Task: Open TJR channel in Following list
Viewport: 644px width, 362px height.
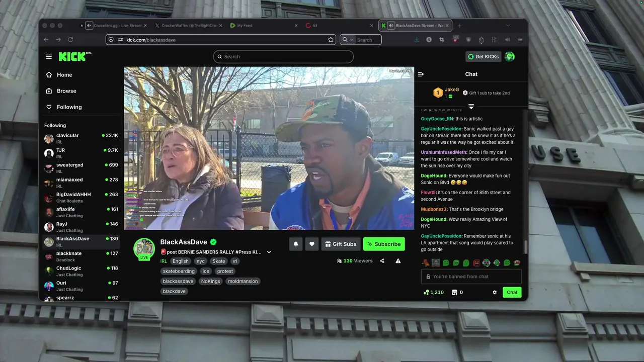Action: pos(81,153)
